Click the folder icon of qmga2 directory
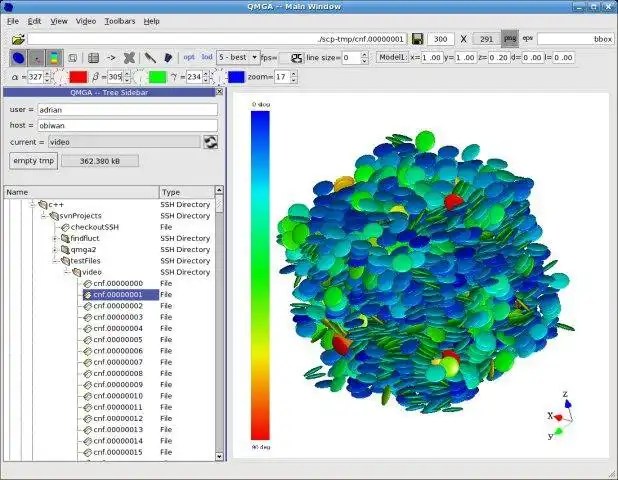 point(65,249)
